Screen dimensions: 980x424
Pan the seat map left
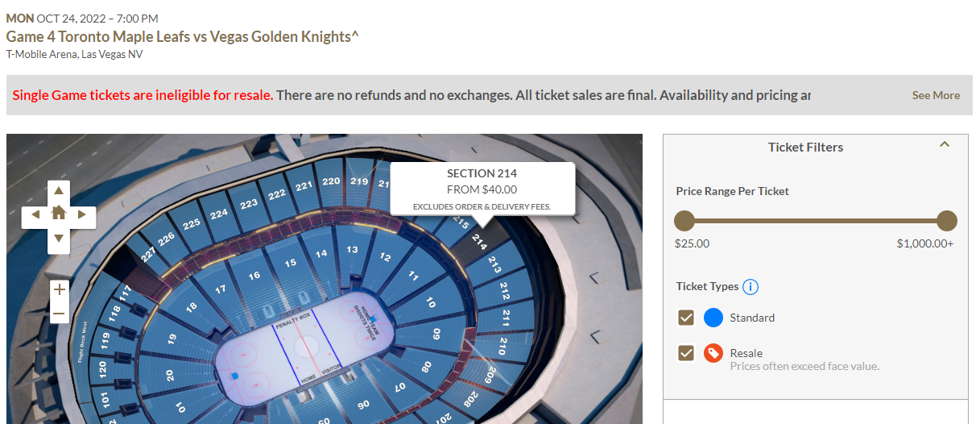(x=35, y=214)
